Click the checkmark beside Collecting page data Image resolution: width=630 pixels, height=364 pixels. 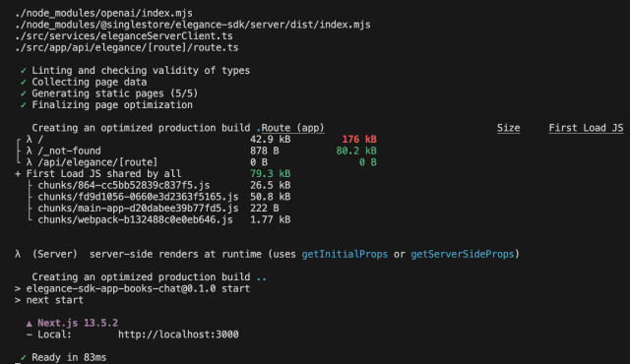click(24, 83)
